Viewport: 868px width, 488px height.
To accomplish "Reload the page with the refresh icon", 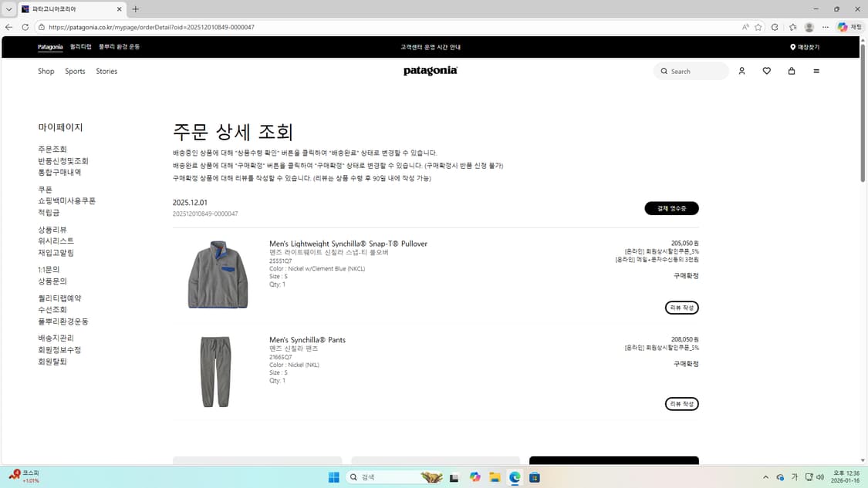I will tap(25, 26).
